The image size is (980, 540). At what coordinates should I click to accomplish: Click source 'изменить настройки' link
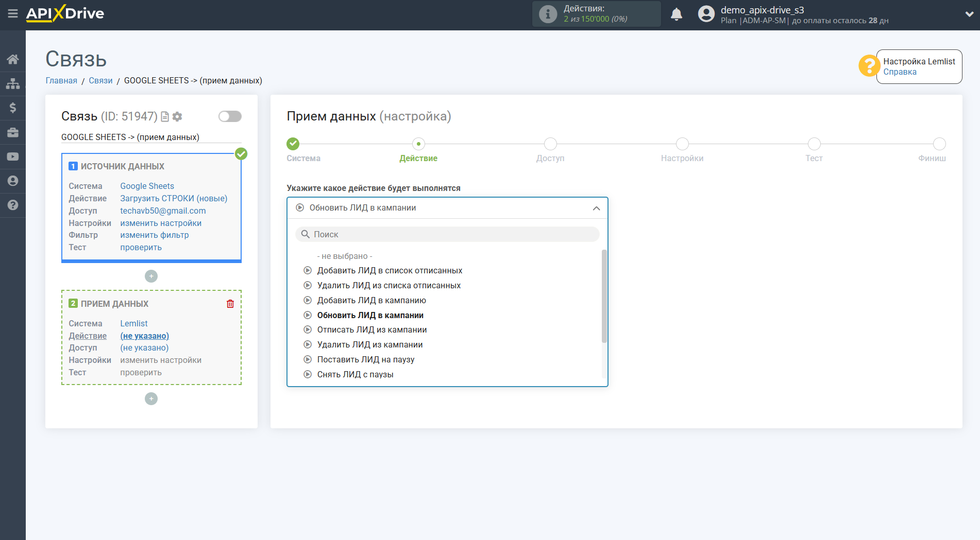pyautogui.click(x=161, y=223)
